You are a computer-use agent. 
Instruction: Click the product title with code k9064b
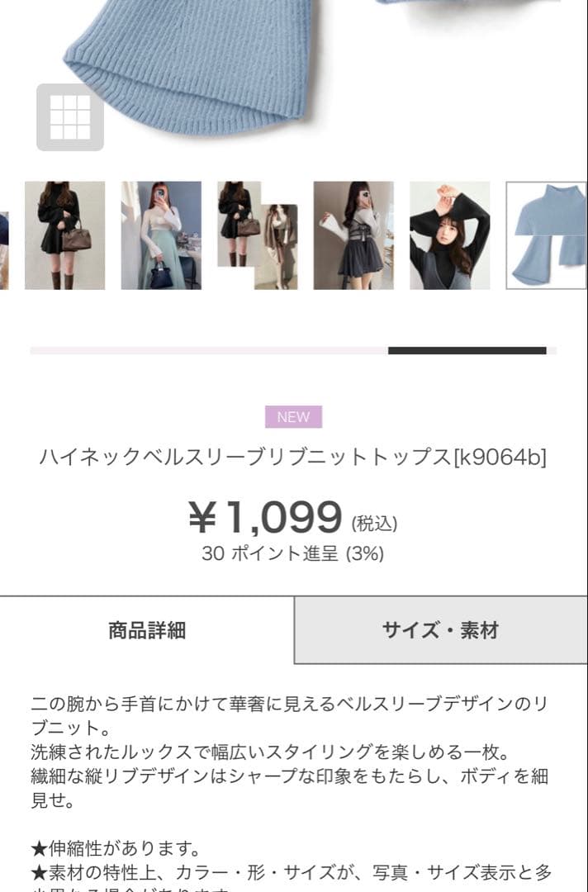point(293,457)
